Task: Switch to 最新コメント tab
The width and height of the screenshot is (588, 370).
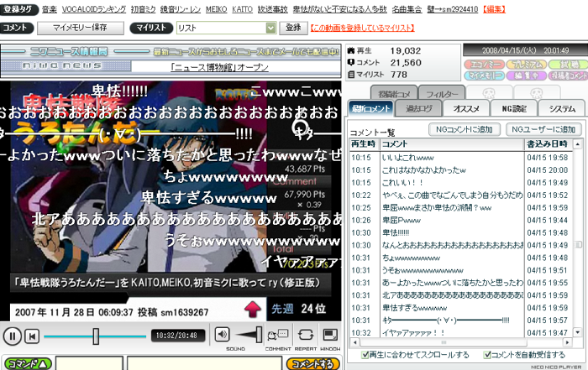Action: (370, 109)
